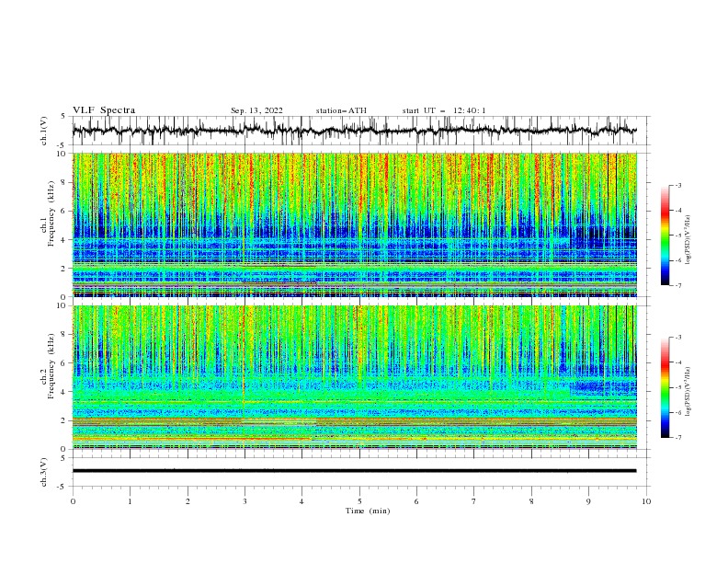Image resolution: width=728 pixels, height=563 pixels.
Task: Click the "start UT = 12:40:1" header text
Action: point(444,110)
